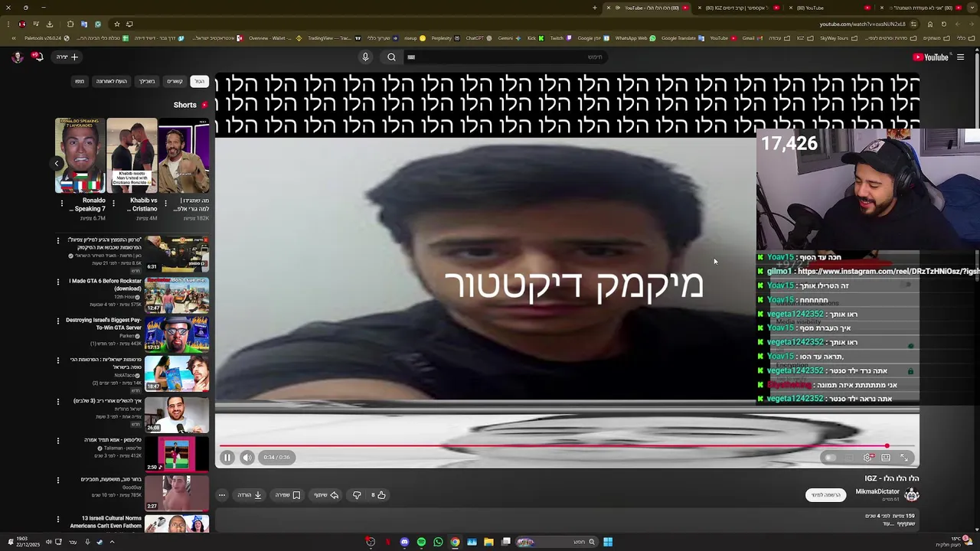Select the 'הכל' filter chip
The image size is (980, 551).
(199, 81)
